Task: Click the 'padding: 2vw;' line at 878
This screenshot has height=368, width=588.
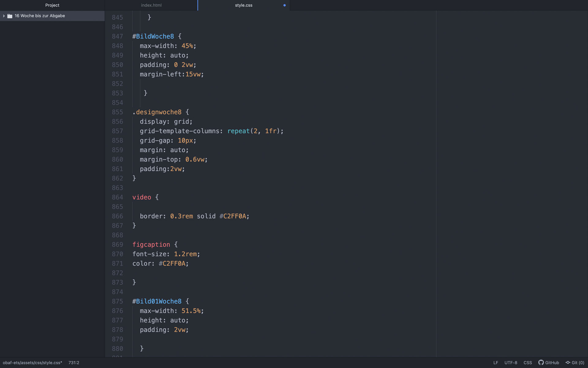Action: pyautogui.click(x=164, y=330)
